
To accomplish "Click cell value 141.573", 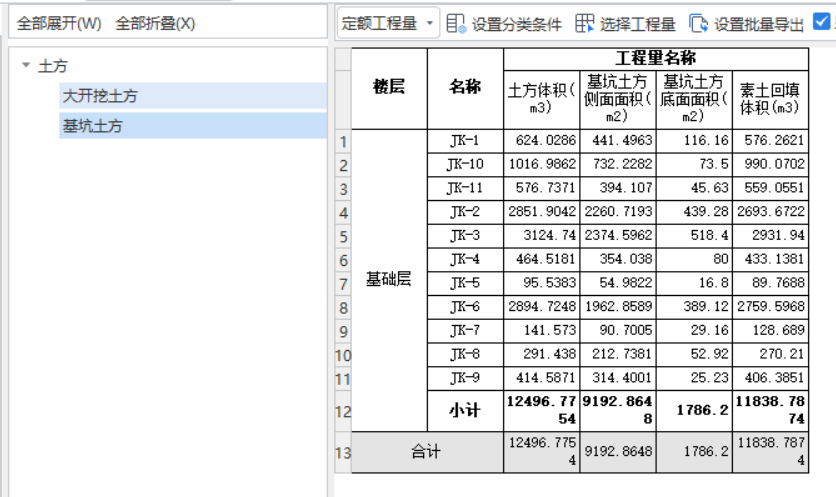I will [x=542, y=331].
